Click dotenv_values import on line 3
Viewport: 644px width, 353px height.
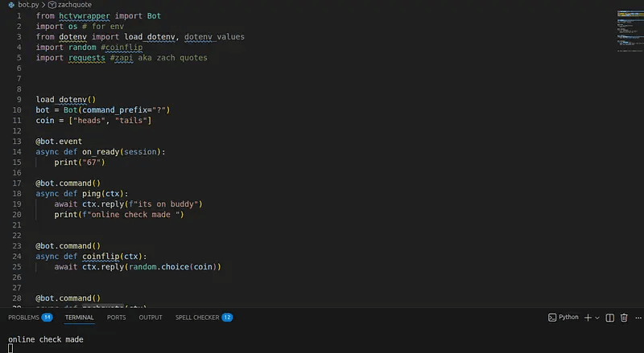[x=214, y=37]
